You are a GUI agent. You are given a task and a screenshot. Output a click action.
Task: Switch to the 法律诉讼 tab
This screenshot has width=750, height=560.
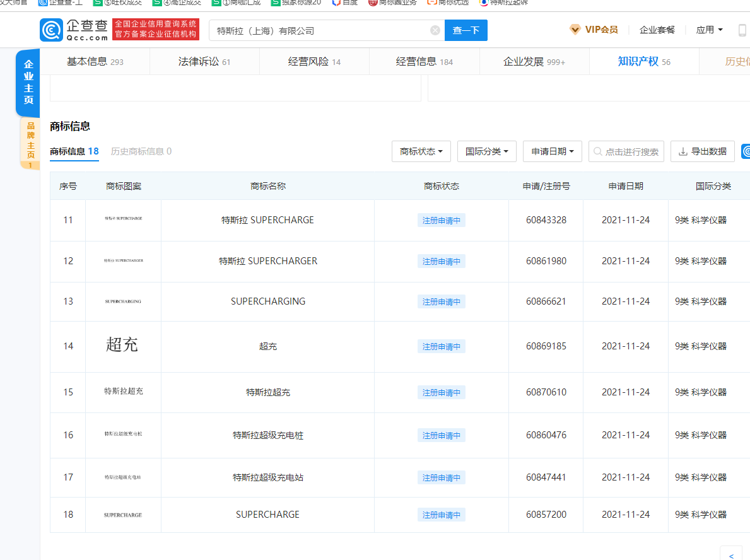tap(204, 62)
